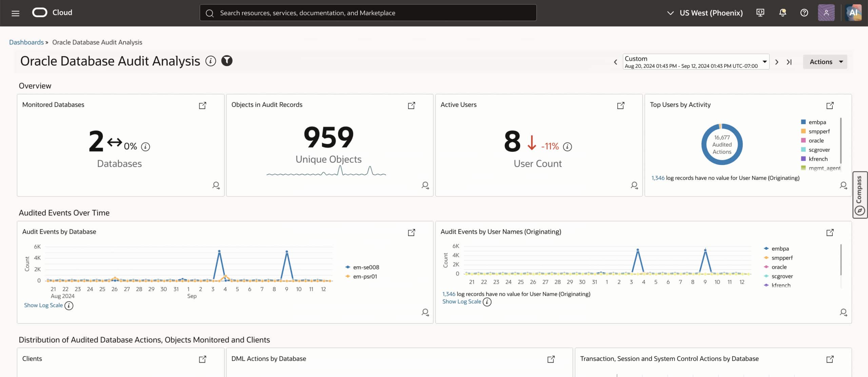This screenshot has height=377, width=868.
Task: Expand the US West (Phoenix) region selector
Action: (705, 13)
